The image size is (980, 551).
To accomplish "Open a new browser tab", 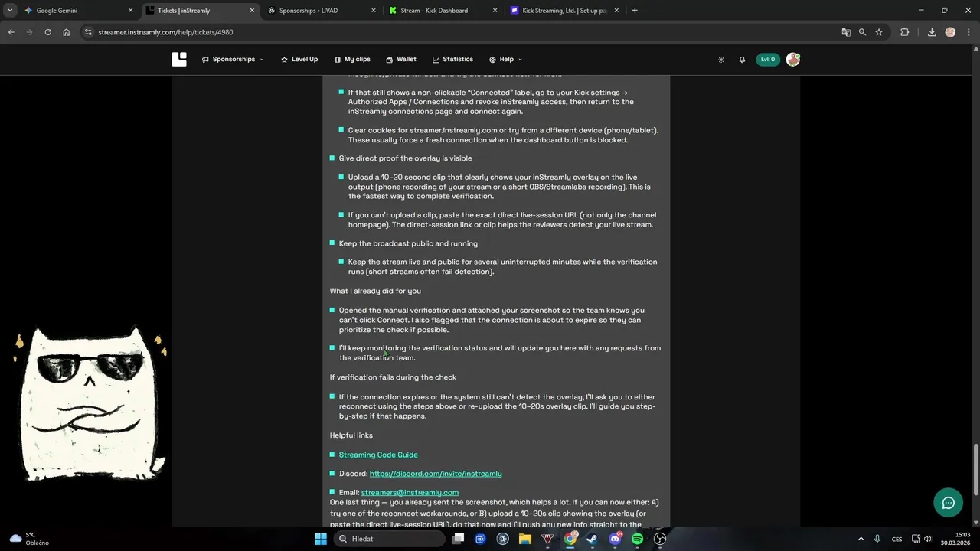I will [635, 11].
